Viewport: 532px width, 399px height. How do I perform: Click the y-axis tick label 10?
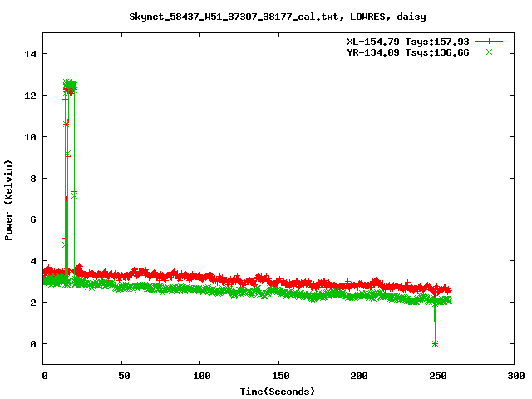click(30, 136)
